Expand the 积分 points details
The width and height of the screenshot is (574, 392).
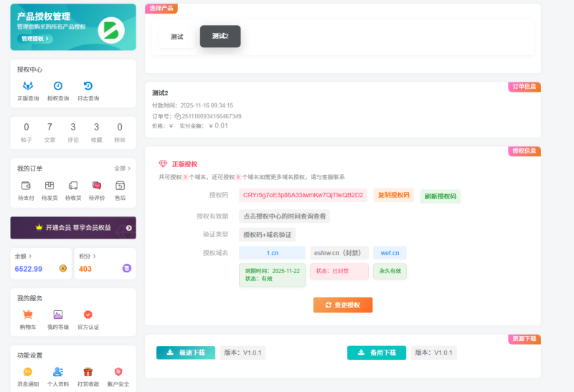point(88,257)
